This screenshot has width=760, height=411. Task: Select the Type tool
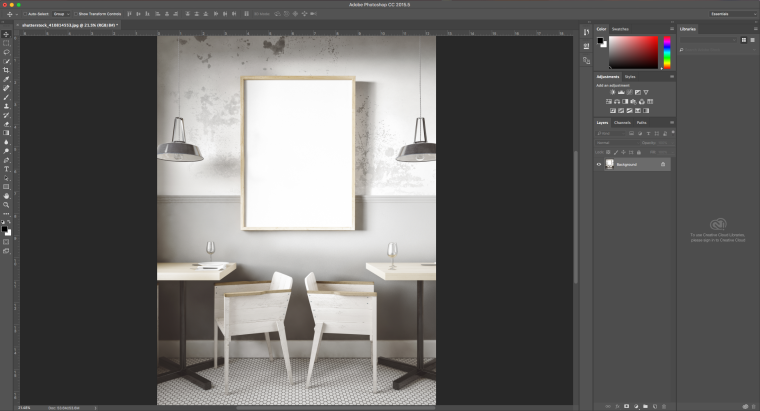tap(6, 169)
